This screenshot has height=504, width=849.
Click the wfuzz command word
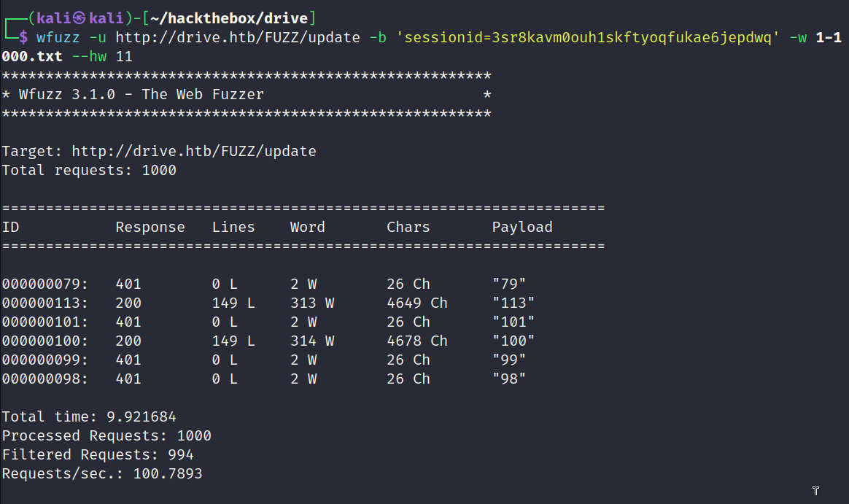pyautogui.click(x=58, y=37)
